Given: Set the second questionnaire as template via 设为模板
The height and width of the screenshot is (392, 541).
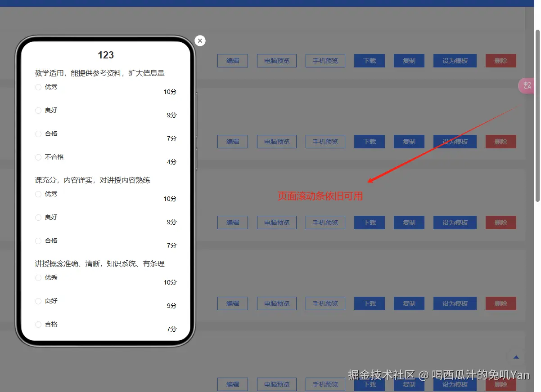Looking at the screenshot, I should pos(455,142).
